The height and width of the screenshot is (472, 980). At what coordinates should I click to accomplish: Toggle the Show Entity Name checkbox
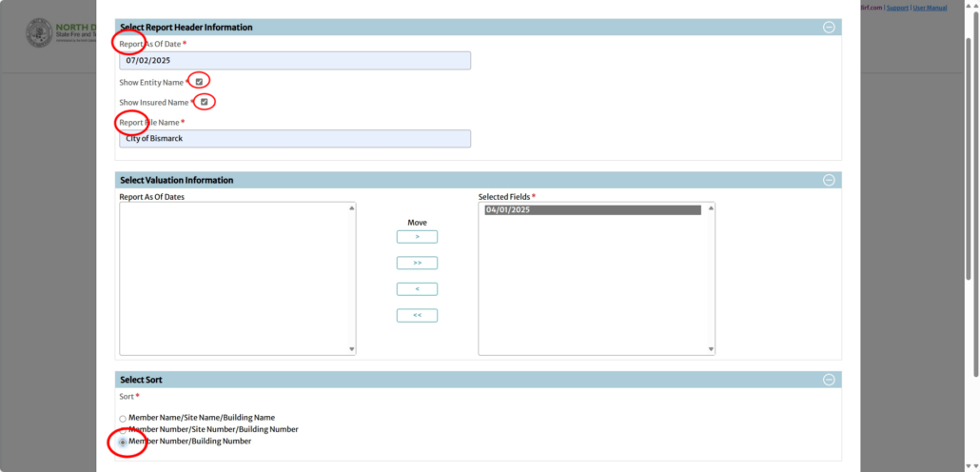tap(199, 82)
